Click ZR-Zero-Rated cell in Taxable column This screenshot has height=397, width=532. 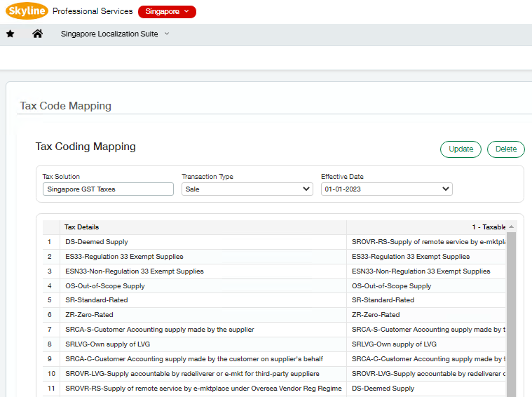pyautogui.click(x=376, y=315)
